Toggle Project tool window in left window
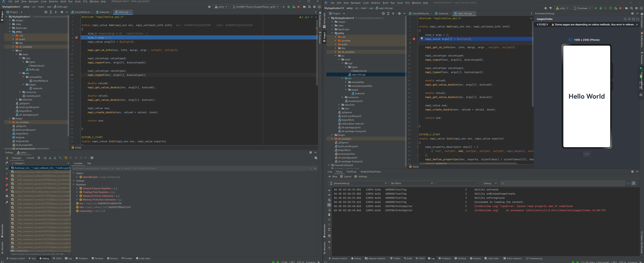The height and width of the screenshot is (263, 644). tap(2, 16)
